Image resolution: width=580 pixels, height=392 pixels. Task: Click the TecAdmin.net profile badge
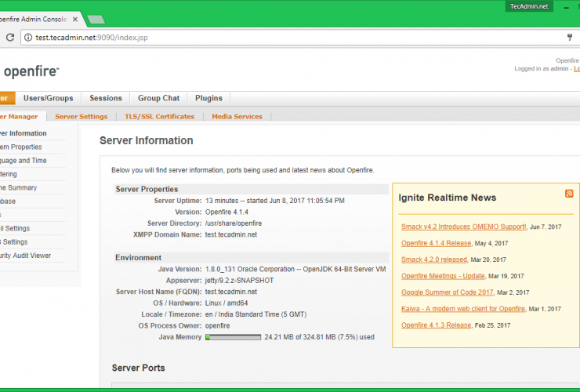coord(530,6)
